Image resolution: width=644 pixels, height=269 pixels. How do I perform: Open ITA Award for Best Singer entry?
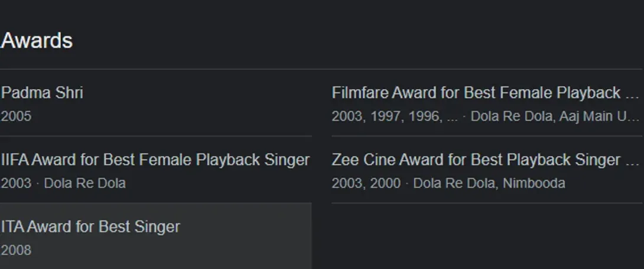[x=90, y=226]
